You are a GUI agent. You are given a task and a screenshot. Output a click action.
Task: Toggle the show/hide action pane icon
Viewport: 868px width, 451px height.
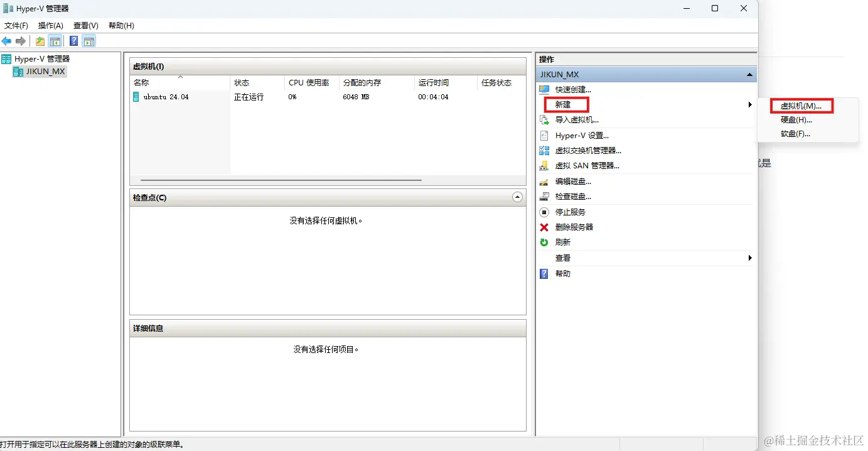tap(89, 41)
